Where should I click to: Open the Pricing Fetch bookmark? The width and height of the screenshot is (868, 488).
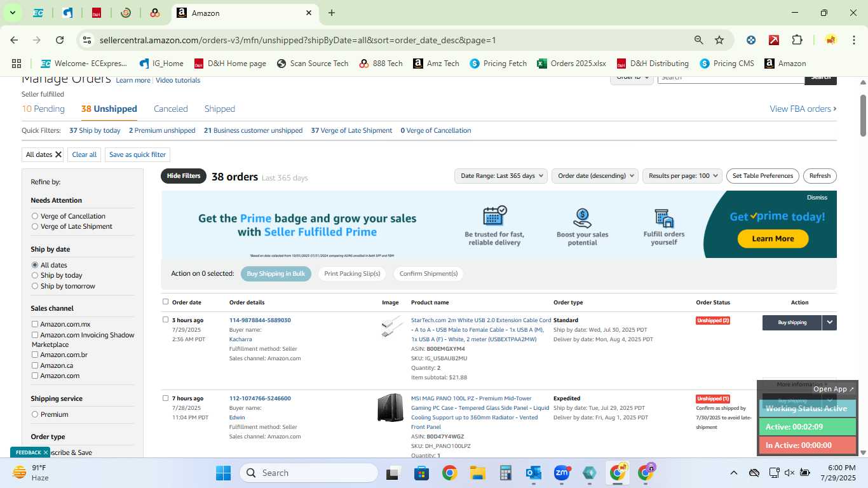click(x=498, y=64)
